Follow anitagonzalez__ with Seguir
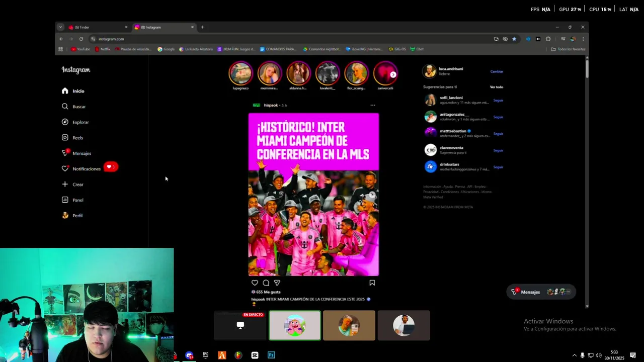644x362 pixels. point(498,117)
